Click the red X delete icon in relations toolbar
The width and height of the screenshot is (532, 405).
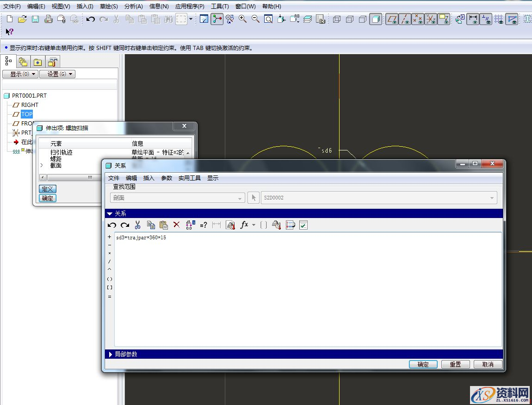pos(176,225)
